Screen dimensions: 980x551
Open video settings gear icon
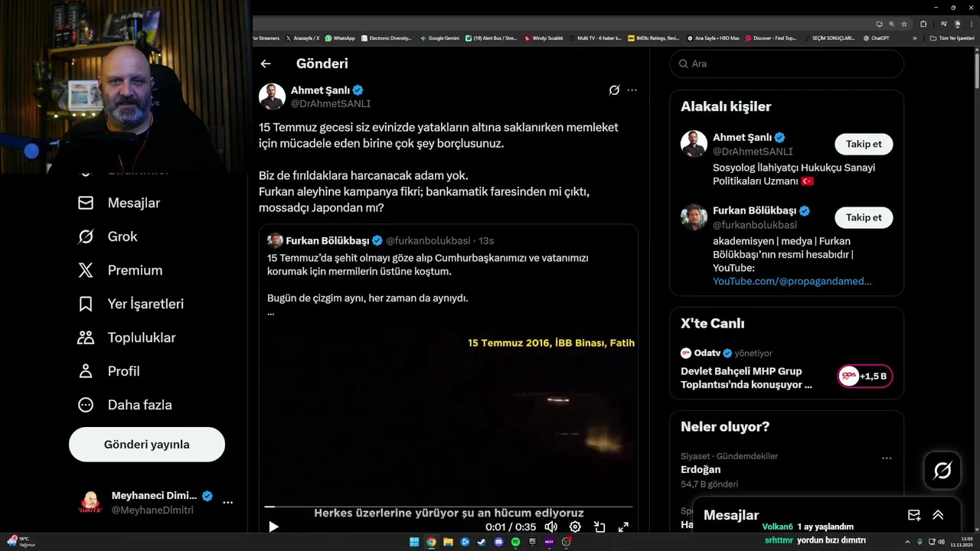tap(575, 527)
